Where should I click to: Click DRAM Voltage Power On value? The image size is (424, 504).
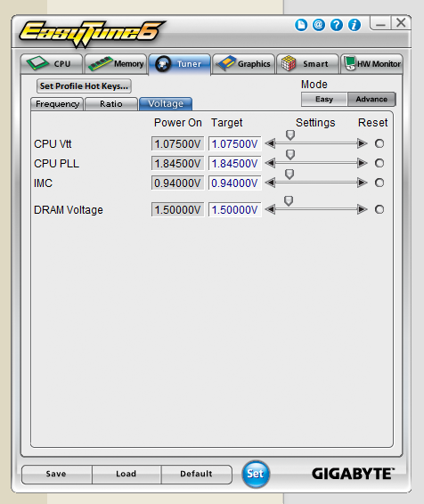(178, 209)
